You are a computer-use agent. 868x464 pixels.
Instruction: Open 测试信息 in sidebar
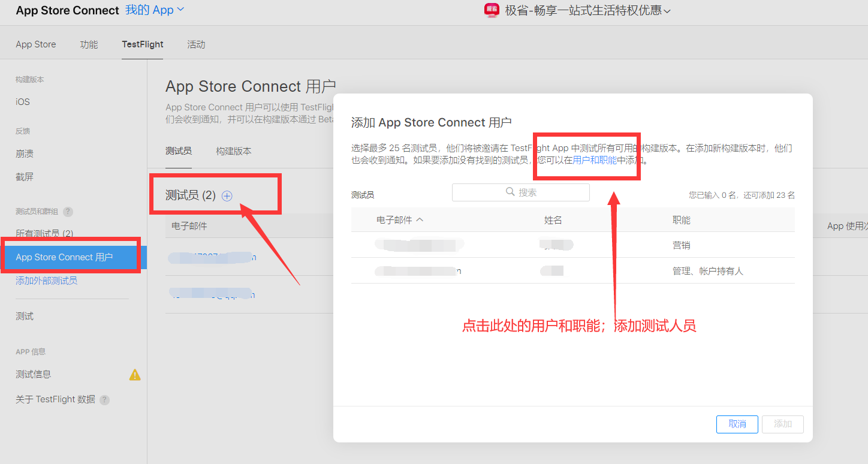coord(34,375)
